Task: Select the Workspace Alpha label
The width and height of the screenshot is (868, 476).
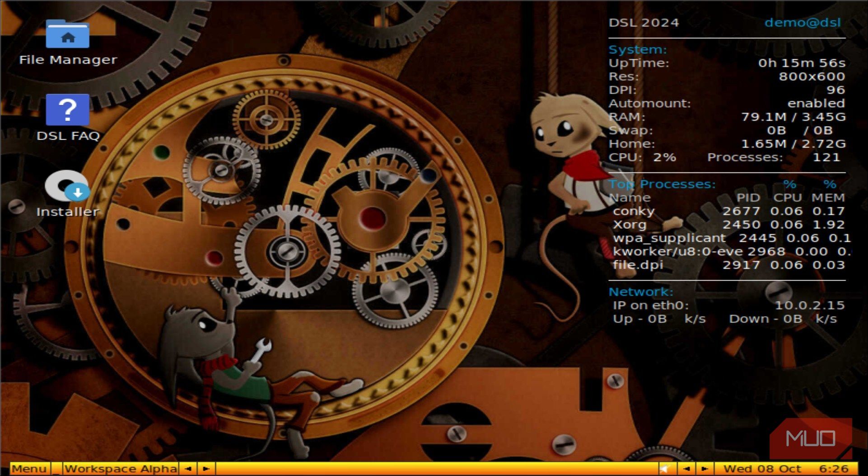Action: (x=121, y=469)
